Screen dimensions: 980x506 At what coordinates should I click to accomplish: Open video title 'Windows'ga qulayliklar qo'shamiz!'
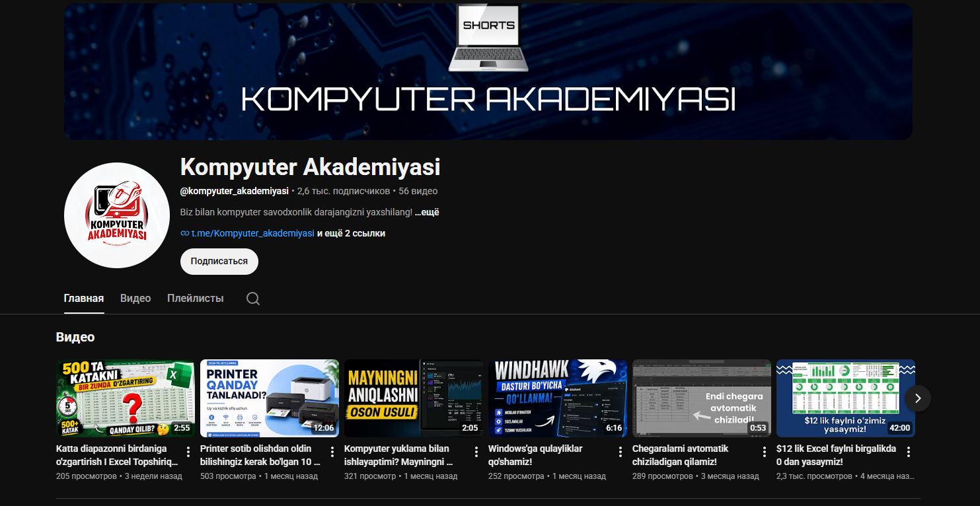[x=535, y=455]
